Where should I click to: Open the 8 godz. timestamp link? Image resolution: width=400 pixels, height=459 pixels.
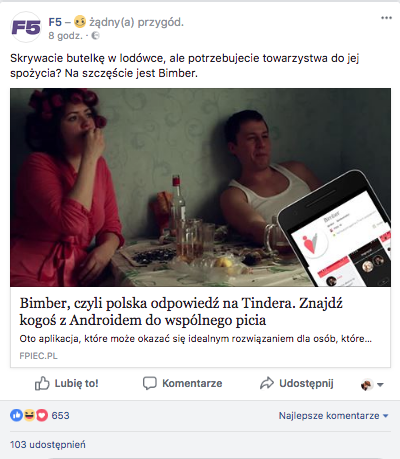(65, 36)
